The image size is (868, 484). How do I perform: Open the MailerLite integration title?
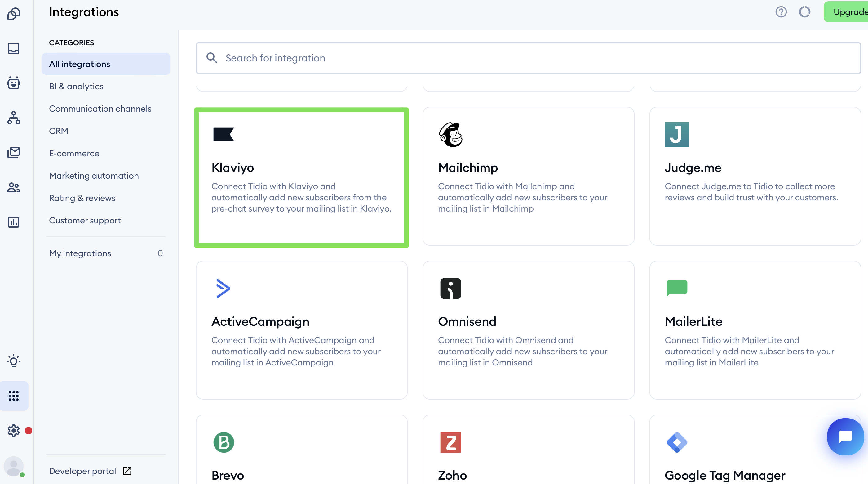[x=693, y=321]
